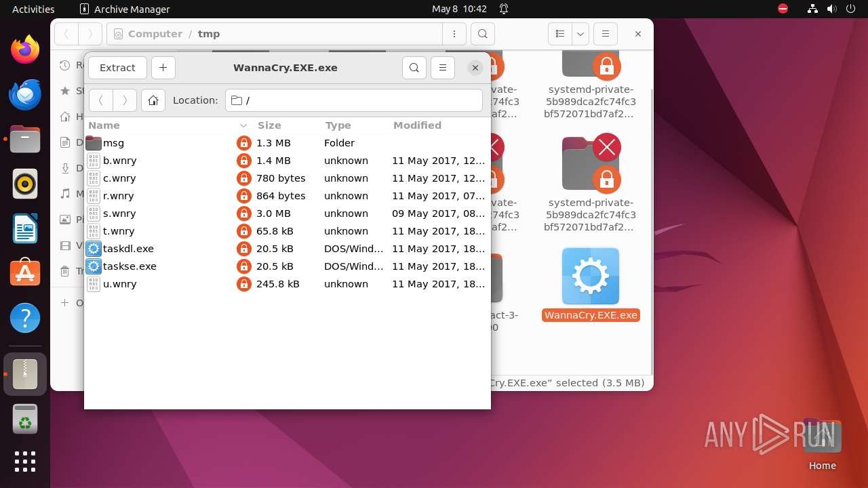868x488 pixels.
Task: Open search in Archive Manager
Action: click(414, 68)
